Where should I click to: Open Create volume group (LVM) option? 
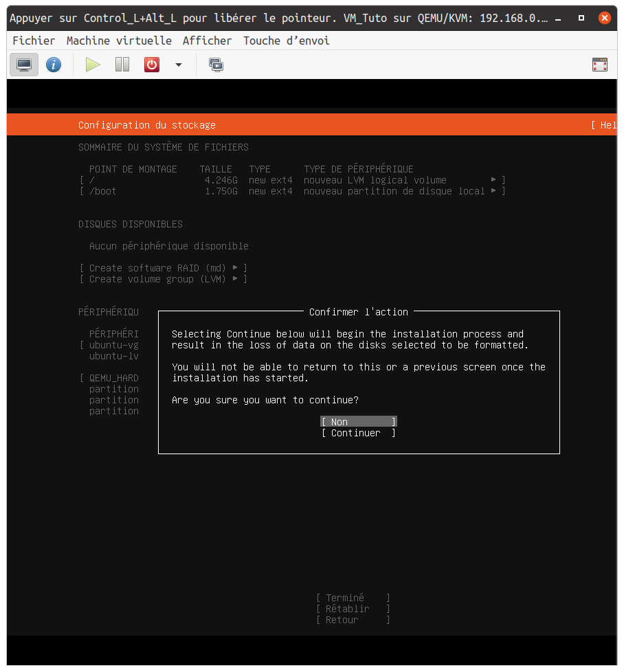(163, 279)
